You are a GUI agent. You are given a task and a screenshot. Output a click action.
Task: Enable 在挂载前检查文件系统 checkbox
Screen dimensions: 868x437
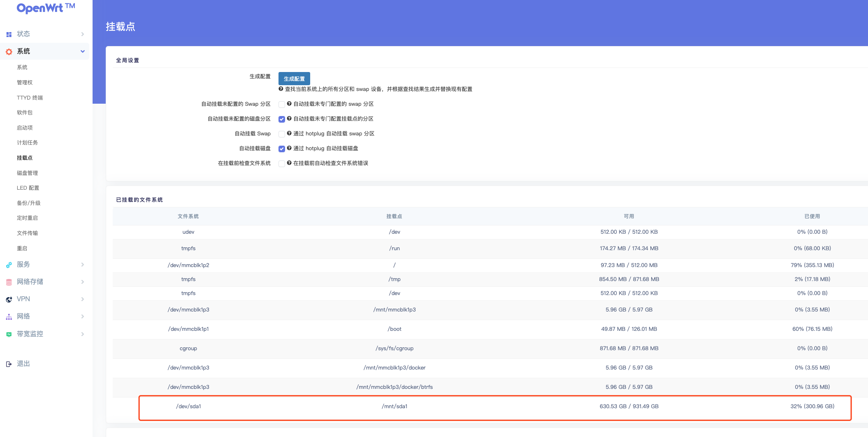[x=282, y=163]
